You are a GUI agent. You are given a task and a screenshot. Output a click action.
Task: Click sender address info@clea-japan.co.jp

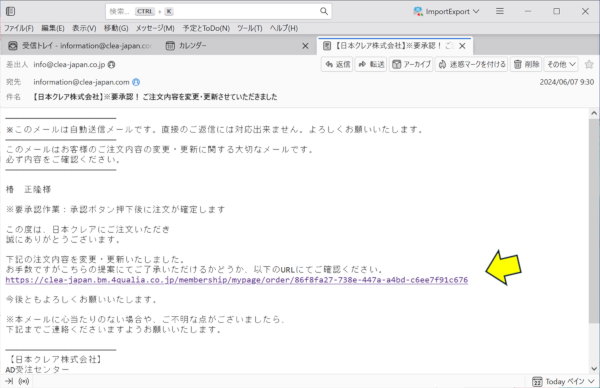pyautogui.click(x=69, y=65)
